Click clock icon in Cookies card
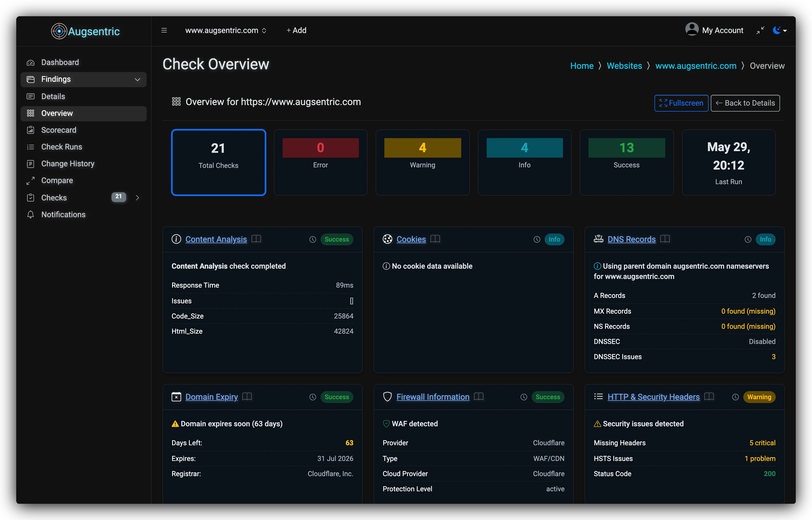Viewport: 812px width, 520px height. pyautogui.click(x=537, y=239)
